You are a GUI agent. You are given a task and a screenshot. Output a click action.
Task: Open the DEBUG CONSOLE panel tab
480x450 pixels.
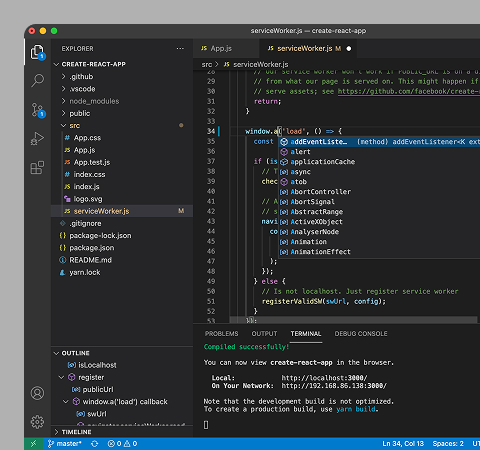tap(361, 334)
